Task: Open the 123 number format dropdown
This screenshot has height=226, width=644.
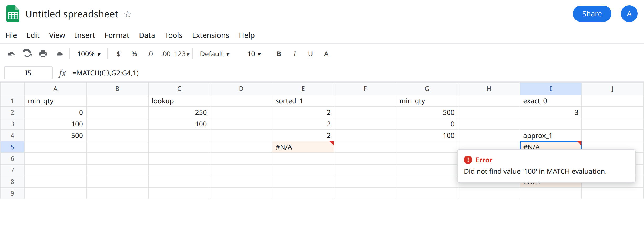Action: tap(182, 54)
